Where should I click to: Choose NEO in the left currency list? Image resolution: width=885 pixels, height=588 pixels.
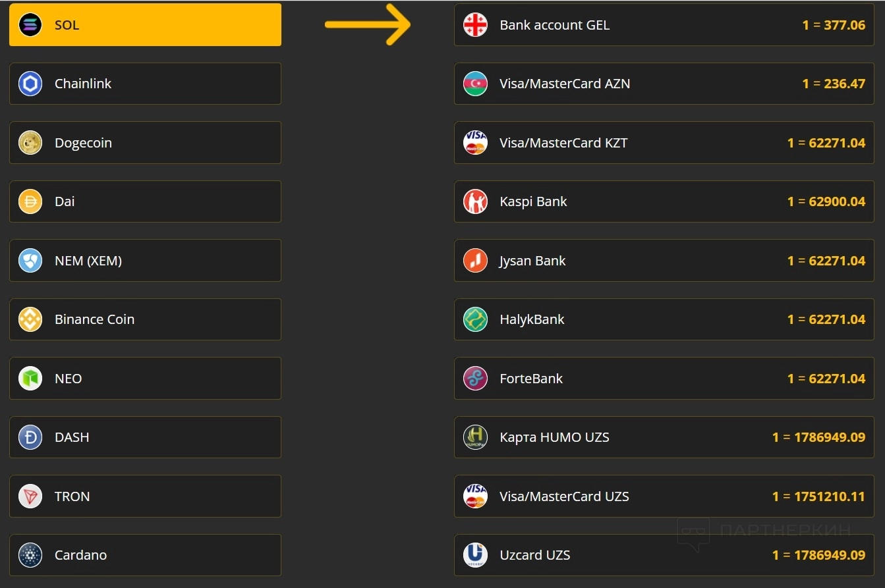coord(145,379)
